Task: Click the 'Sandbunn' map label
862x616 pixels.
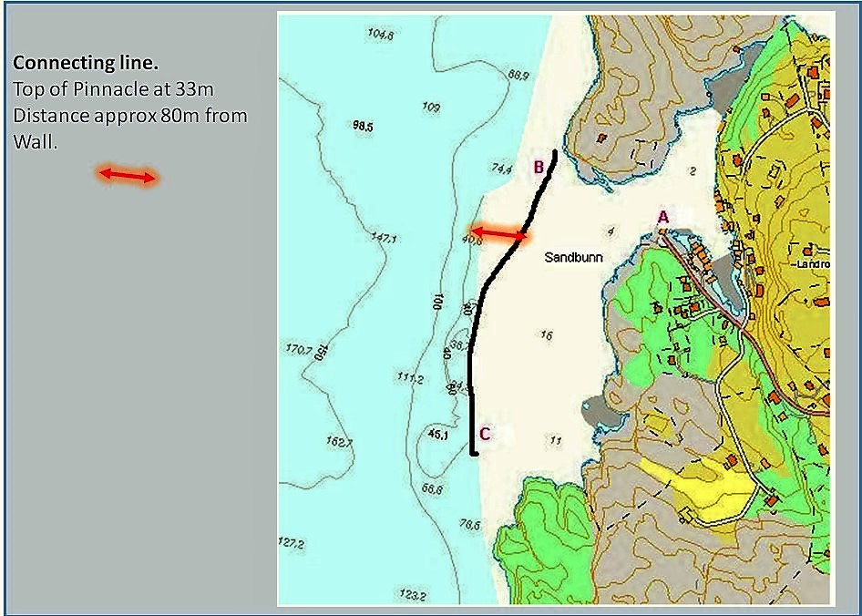Action: click(x=573, y=258)
